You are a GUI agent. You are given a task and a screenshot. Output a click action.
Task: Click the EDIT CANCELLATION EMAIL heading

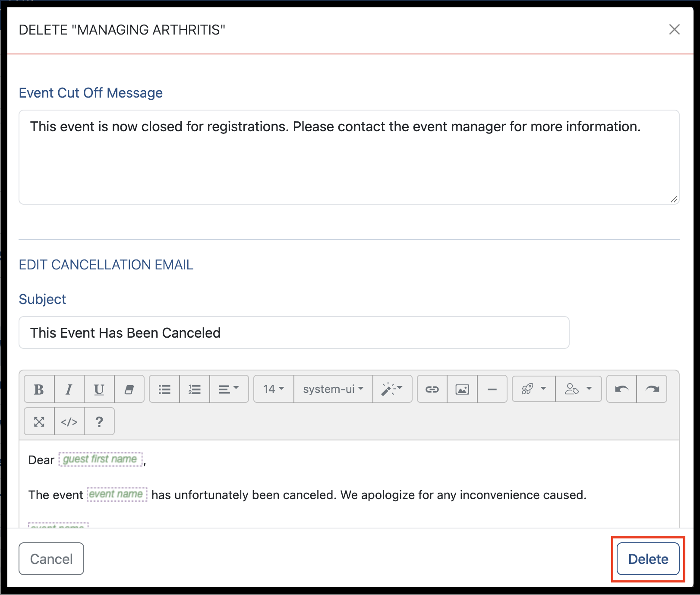(x=106, y=265)
